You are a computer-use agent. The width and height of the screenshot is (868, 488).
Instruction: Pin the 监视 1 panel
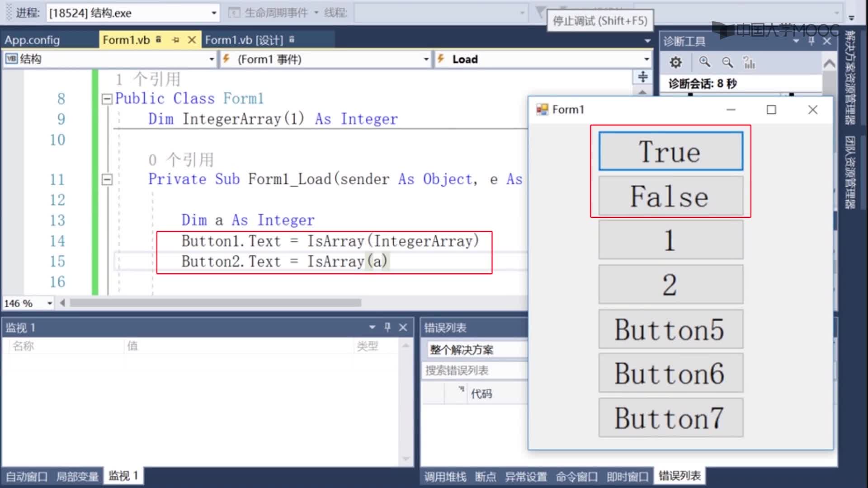pyautogui.click(x=387, y=327)
